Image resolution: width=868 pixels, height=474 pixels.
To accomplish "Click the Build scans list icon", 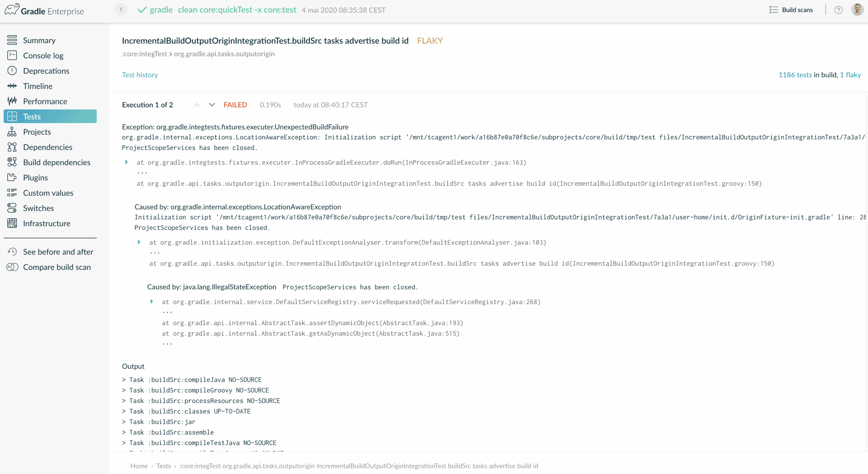I will point(773,10).
